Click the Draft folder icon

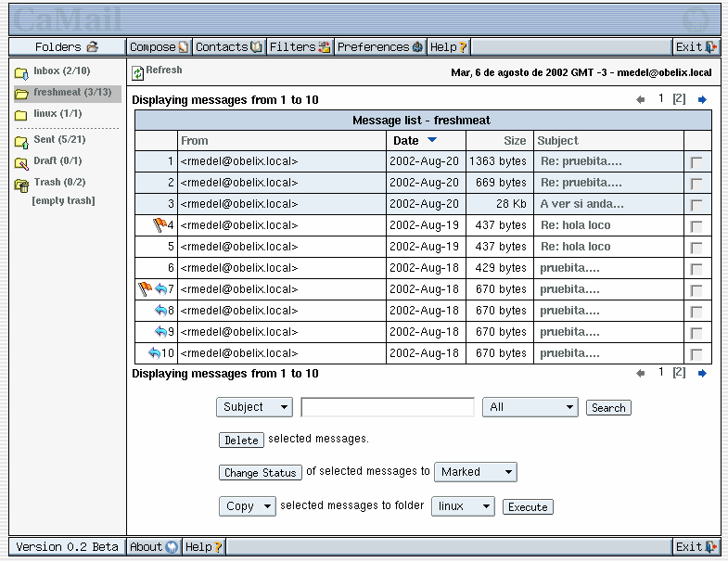click(21, 162)
